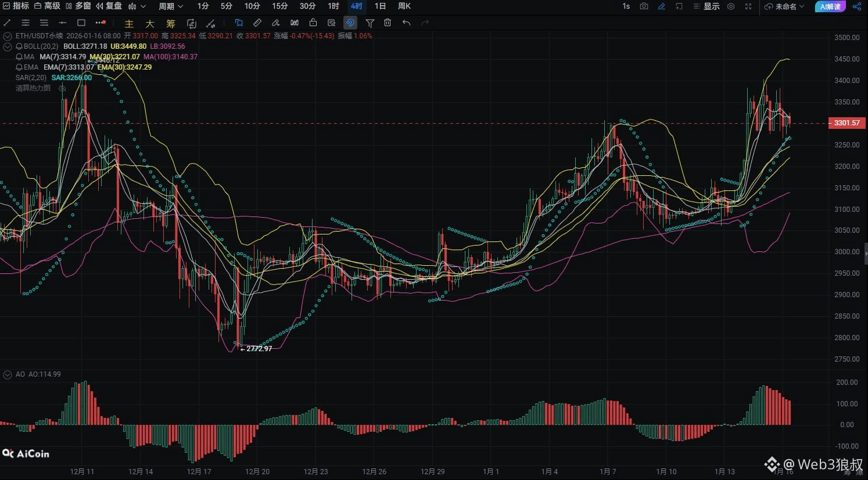Switch to the 1日 timeframe

pyautogui.click(x=380, y=6)
